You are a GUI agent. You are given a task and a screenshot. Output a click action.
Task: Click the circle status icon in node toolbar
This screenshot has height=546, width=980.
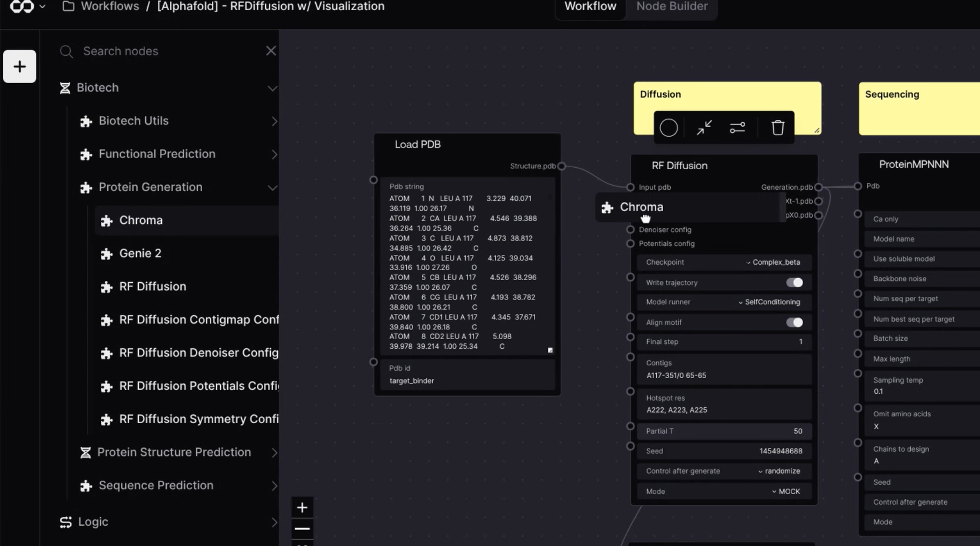[669, 128]
